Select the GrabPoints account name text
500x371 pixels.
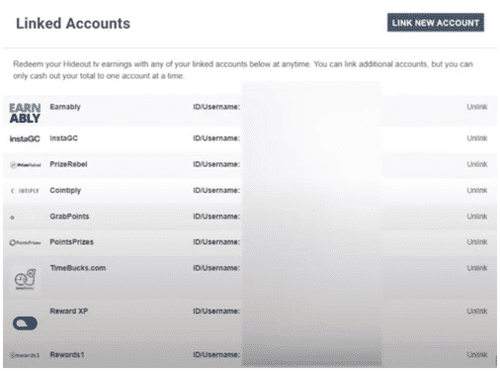click(69, 216)
